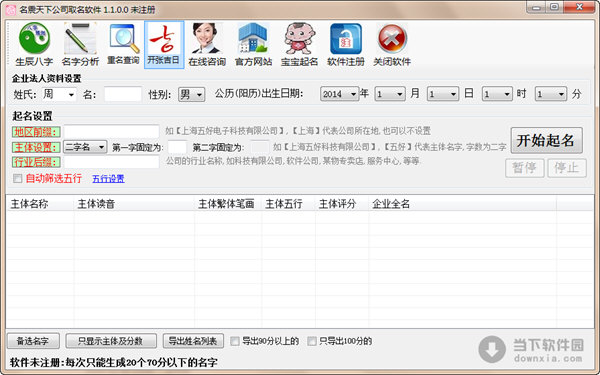
Task: Open 在线咨询 customer service icon
Action: coord(207,44)
